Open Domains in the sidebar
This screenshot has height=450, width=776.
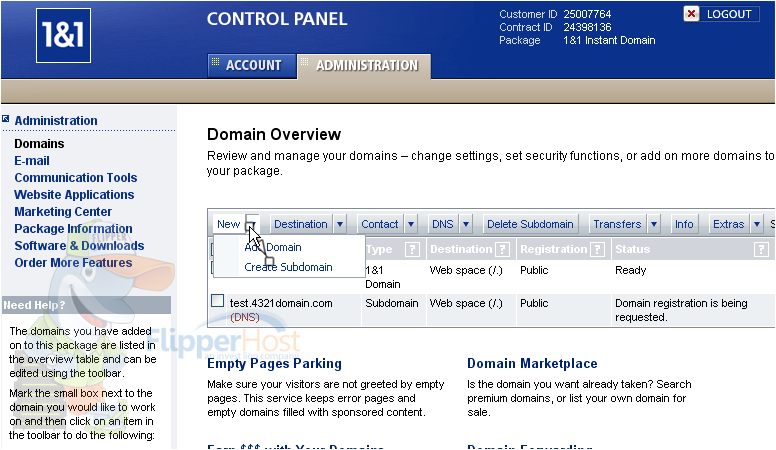(39, 144)
